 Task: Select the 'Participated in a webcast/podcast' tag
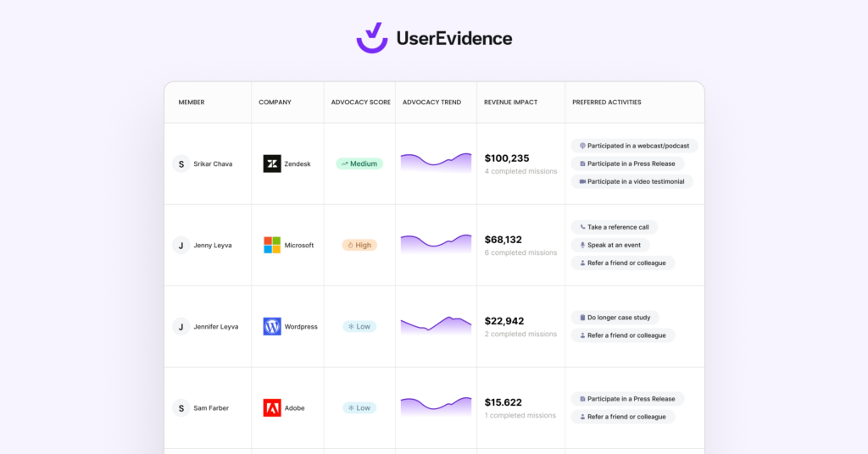click(634, 146)
